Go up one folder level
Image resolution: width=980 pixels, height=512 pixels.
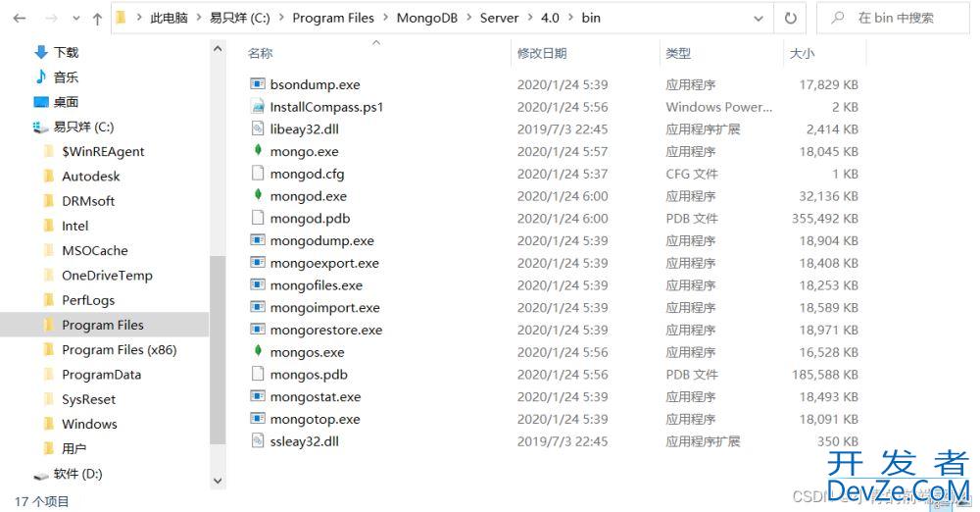pos(97,19)
